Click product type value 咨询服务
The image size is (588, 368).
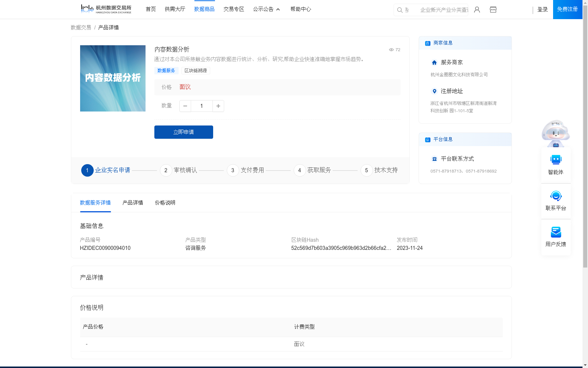click(x=196, y=248)
